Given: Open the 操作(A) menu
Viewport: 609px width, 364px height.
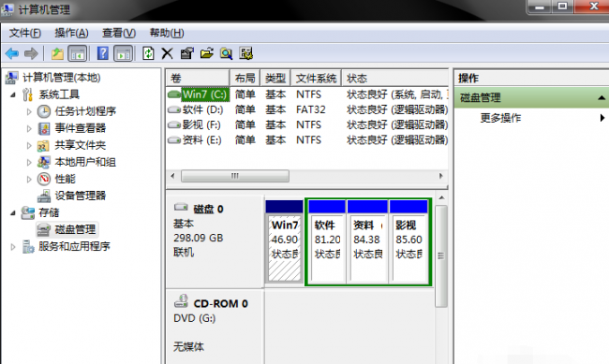Looking at the screenshot, I should pos(71,33).
